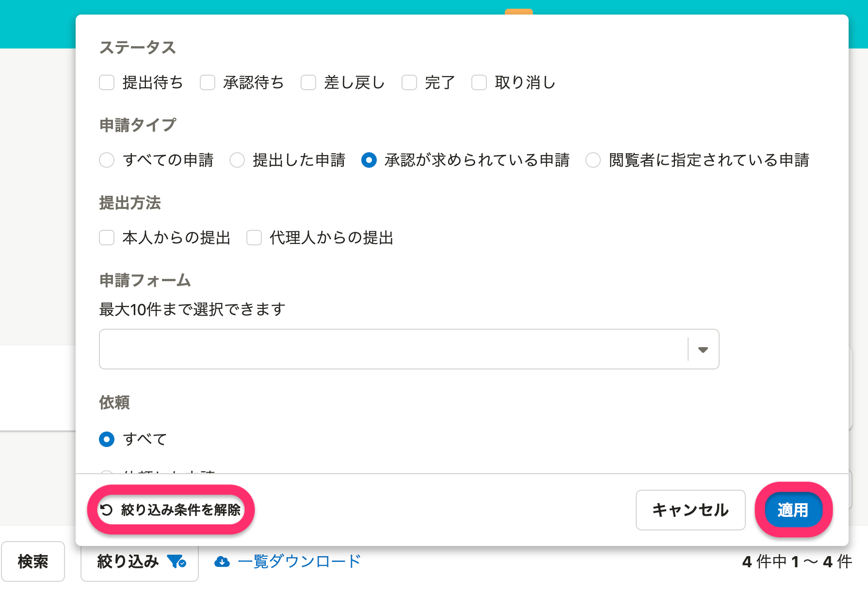Check the 本人からの提出 checkbox
The width and height of the screenshot is (868, 592).
click(107, 238)
